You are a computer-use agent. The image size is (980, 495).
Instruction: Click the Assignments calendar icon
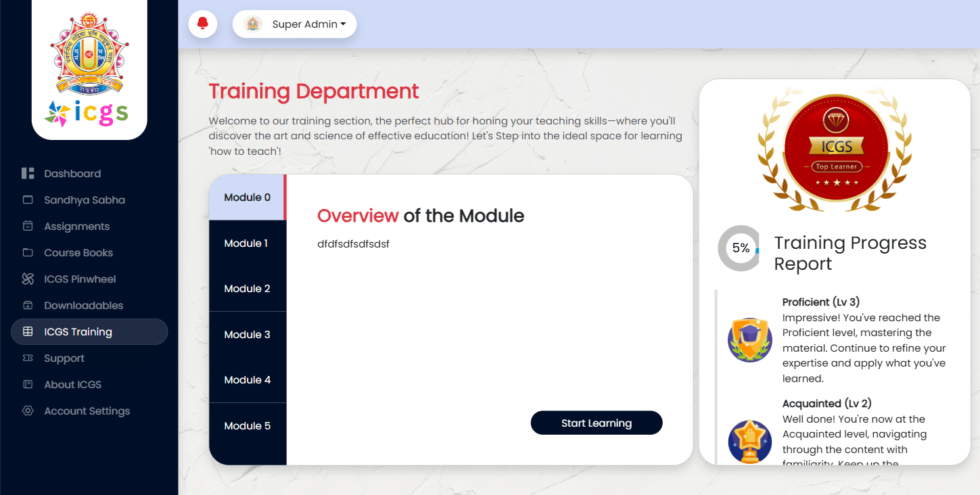(x=28, y=227)
